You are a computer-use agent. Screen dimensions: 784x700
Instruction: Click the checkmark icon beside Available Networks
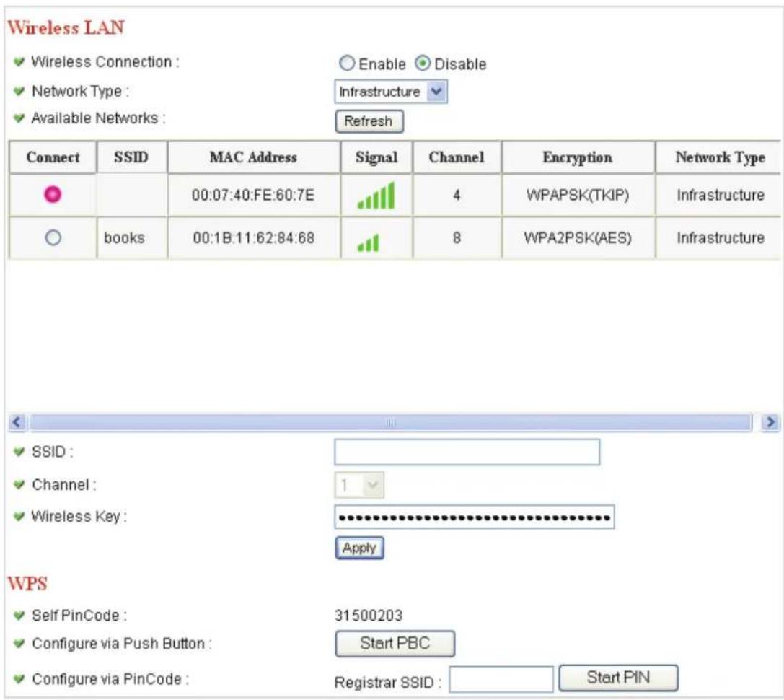click(x=19, y=118)
